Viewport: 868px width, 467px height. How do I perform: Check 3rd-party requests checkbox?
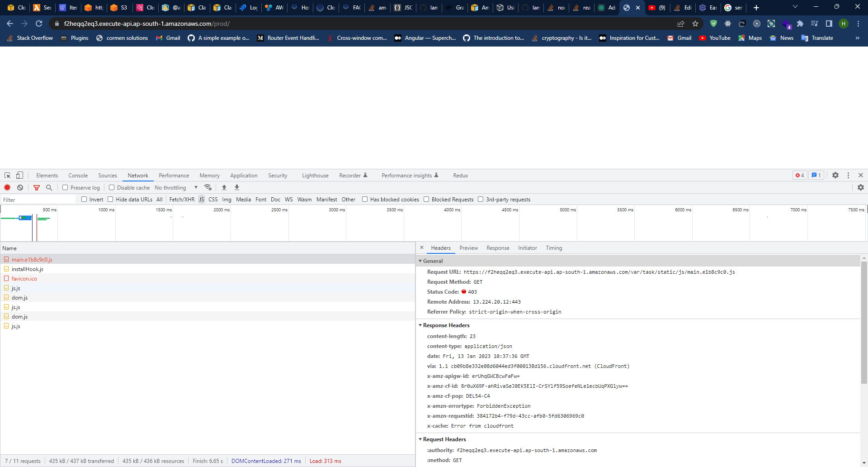481,199
